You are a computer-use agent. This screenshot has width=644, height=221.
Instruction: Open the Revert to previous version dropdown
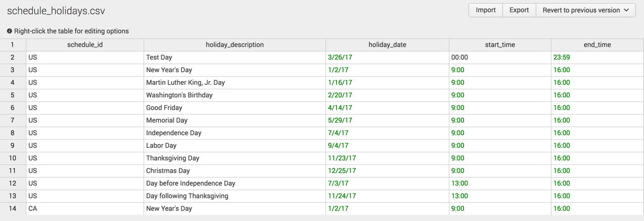pos(585,10)
